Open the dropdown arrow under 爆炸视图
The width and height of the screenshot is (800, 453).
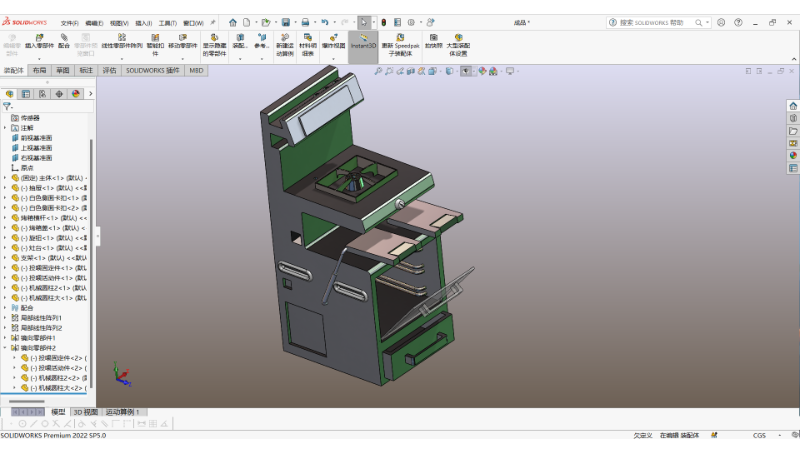point(333,59)
